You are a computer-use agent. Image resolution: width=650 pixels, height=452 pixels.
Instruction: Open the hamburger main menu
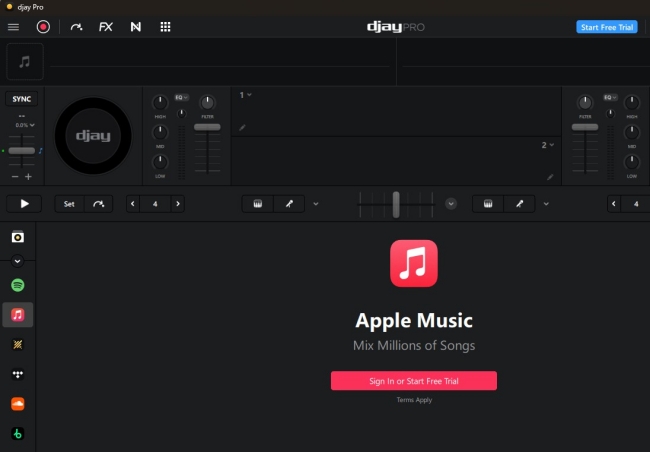(x=13, y=27)
